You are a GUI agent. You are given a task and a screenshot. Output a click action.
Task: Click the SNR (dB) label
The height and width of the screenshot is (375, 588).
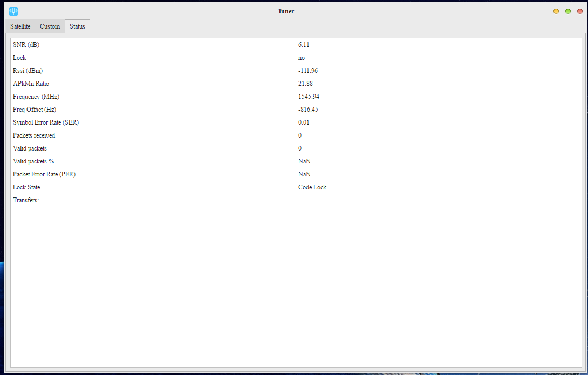click(26, 45)
